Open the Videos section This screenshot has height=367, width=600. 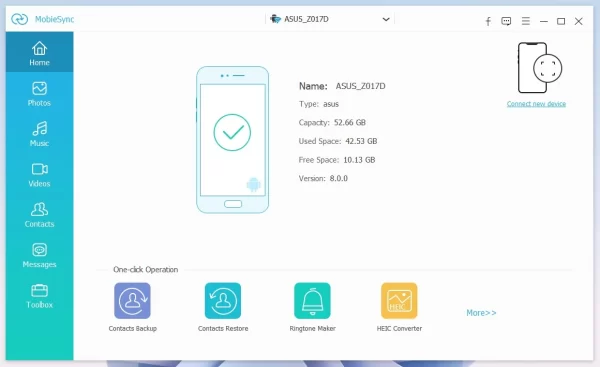pyautogui.click(x=39, y=175)
